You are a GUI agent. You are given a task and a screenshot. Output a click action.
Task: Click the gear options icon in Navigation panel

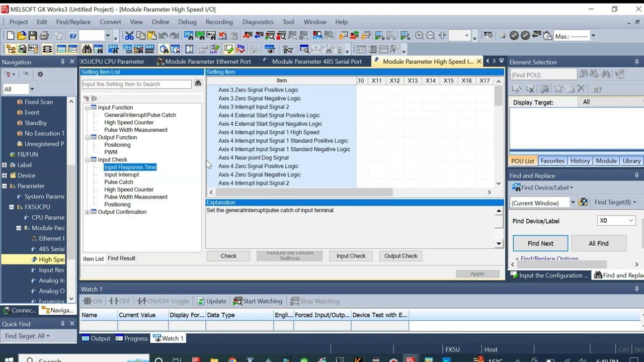point(40,74)
